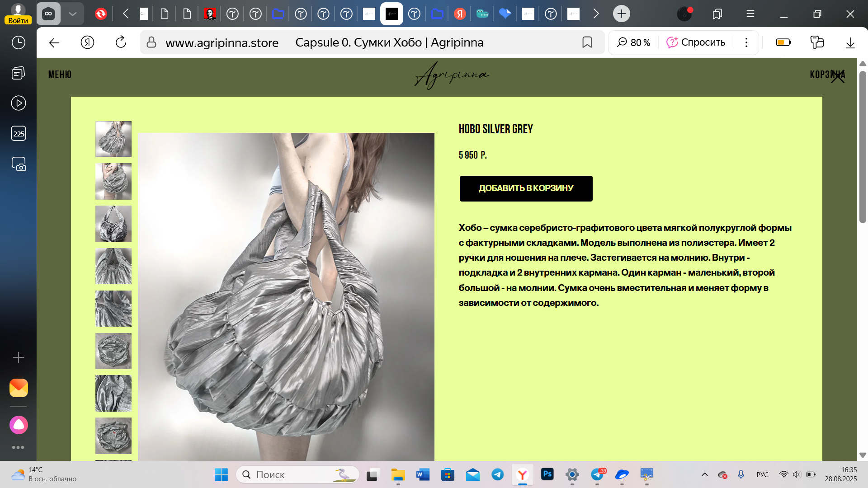Viewport: 868px width, 488px height.
Task: Open the site МЕНЮ link
Action: [x=60, y=75]
